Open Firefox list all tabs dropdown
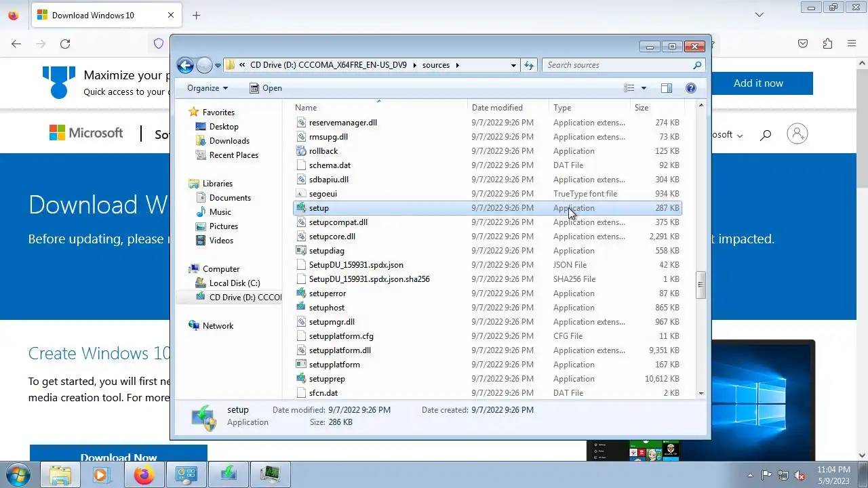Viewport: 868px width, 488px height. (x=759, y=15)
